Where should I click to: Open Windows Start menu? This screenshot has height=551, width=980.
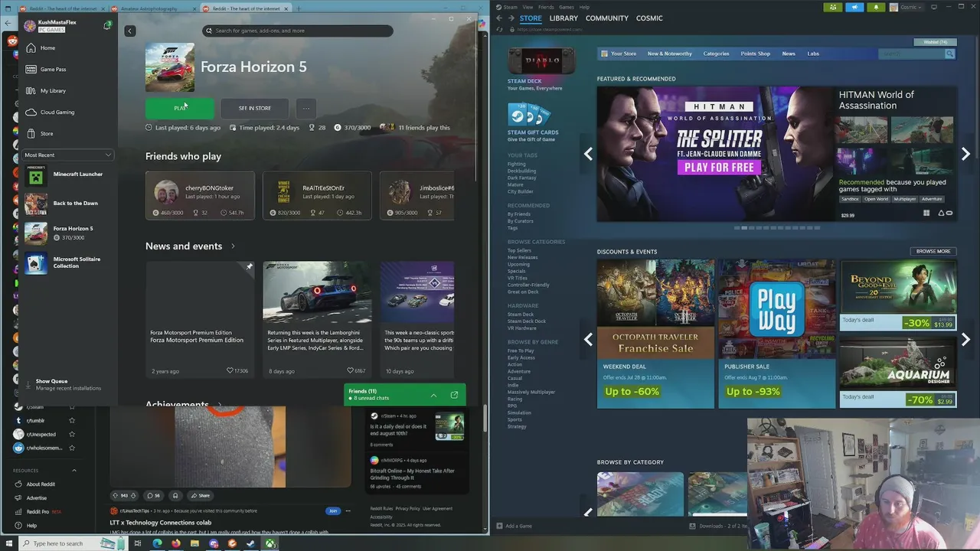[x=8, y=544]
